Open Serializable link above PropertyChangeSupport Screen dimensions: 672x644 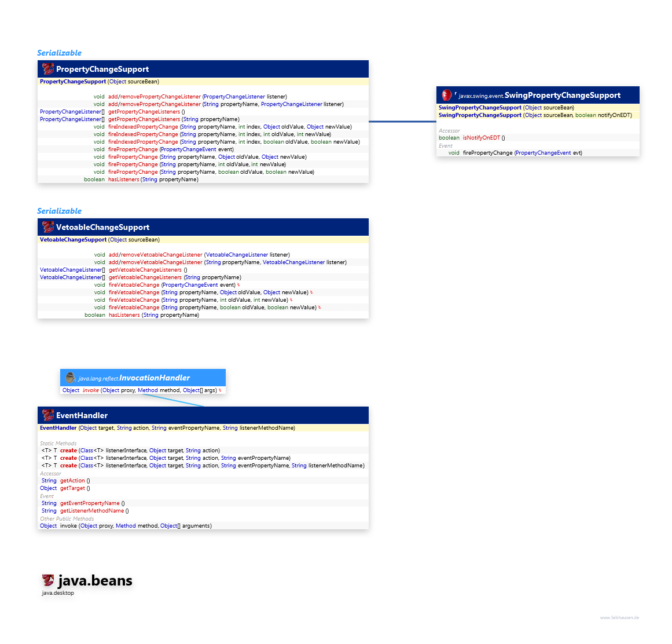[59, 53]
